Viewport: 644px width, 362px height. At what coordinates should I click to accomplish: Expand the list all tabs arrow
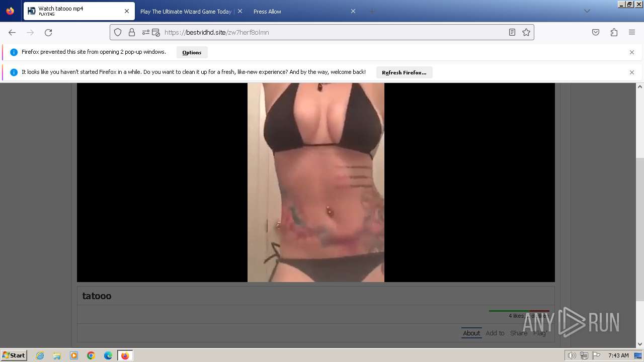pyautogui.click(x=587, y=11)
